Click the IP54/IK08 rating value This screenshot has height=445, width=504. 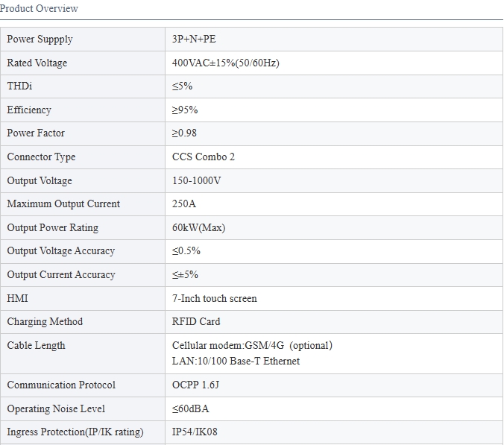coord(195,432)
